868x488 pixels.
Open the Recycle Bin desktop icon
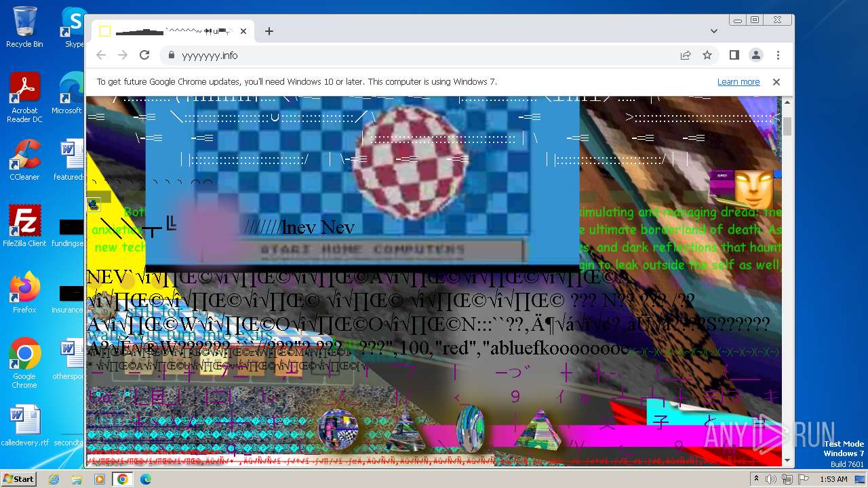click(24, 27)
